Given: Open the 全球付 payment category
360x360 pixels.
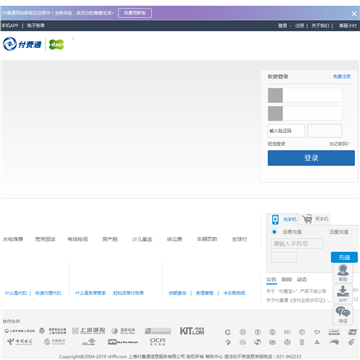Looking at the screenshot, I should coord(240,239).
